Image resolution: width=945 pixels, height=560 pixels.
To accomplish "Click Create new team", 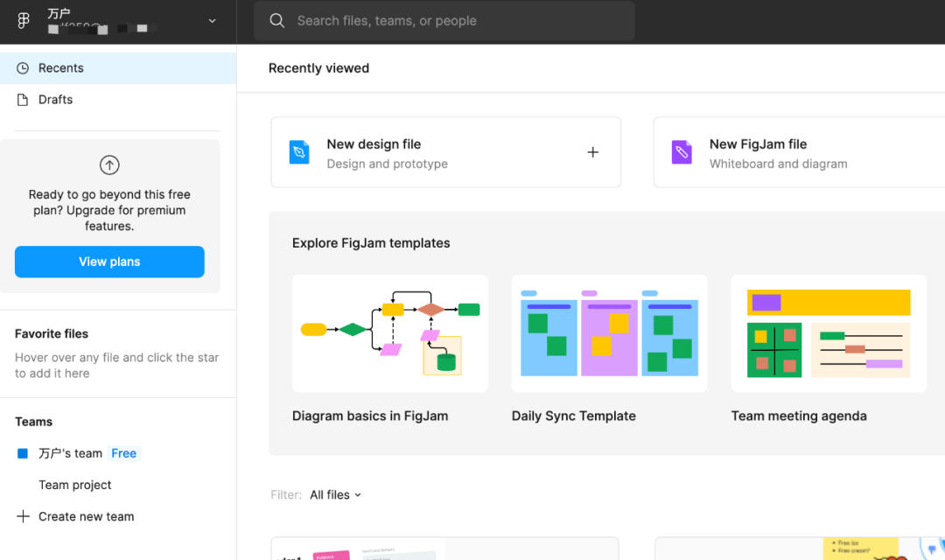I will click(x=86, y=516).
